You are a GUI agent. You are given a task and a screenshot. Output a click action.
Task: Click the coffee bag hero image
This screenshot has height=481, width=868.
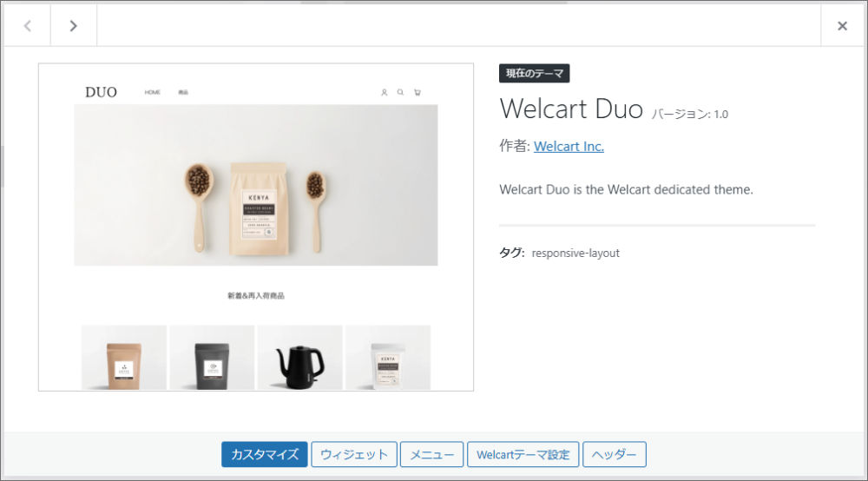click(x=256, y=185)
